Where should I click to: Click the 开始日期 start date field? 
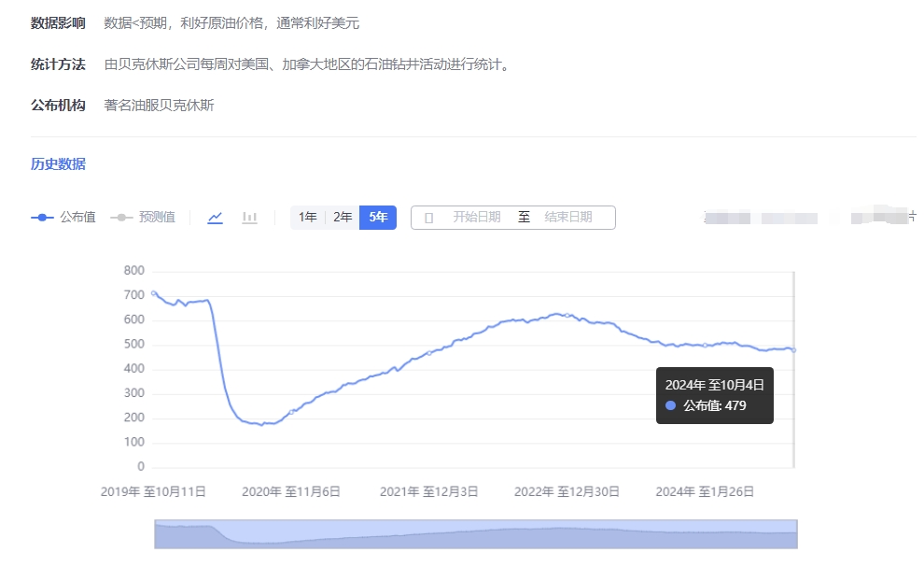click(x=476, y=218)
